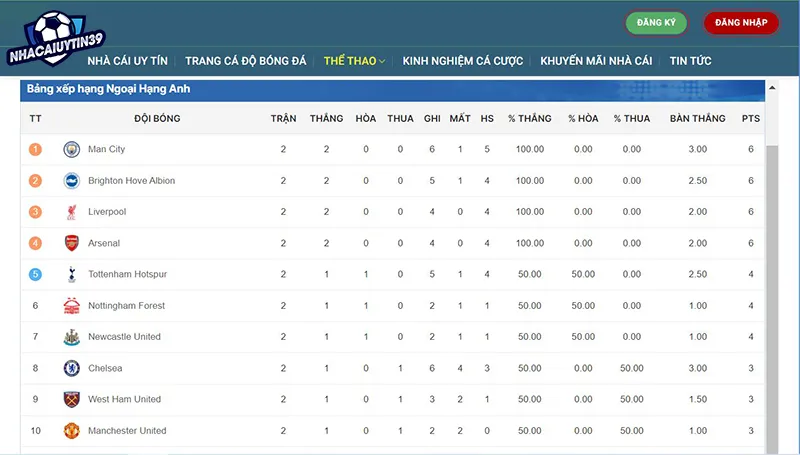
Task: Click the Nottingham Forest crest
Action: [x=71, y=306]
